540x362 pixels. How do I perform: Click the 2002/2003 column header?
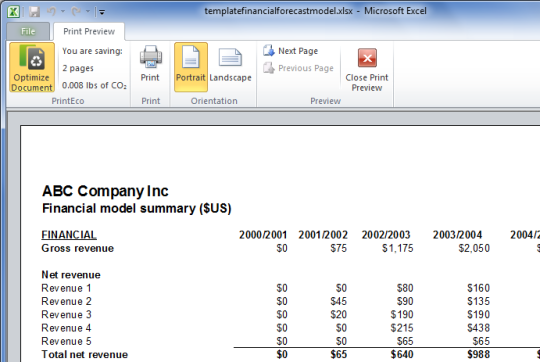coord(386,235)
